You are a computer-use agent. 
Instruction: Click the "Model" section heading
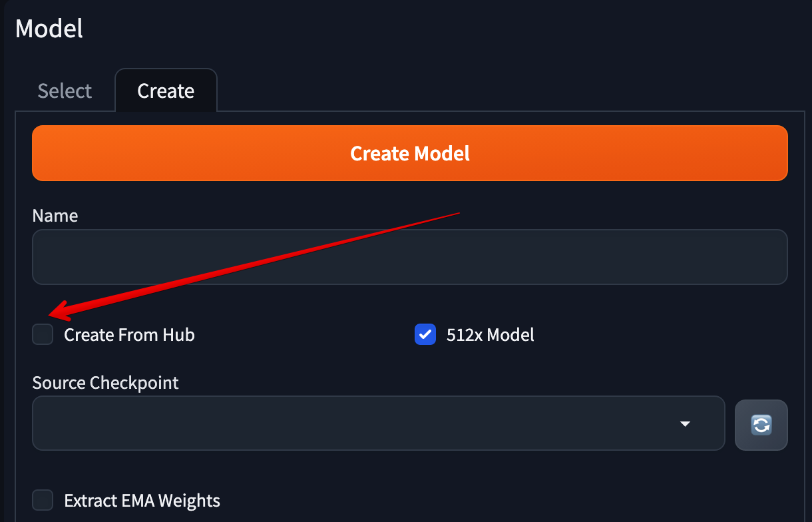click(x=49, y=29)
